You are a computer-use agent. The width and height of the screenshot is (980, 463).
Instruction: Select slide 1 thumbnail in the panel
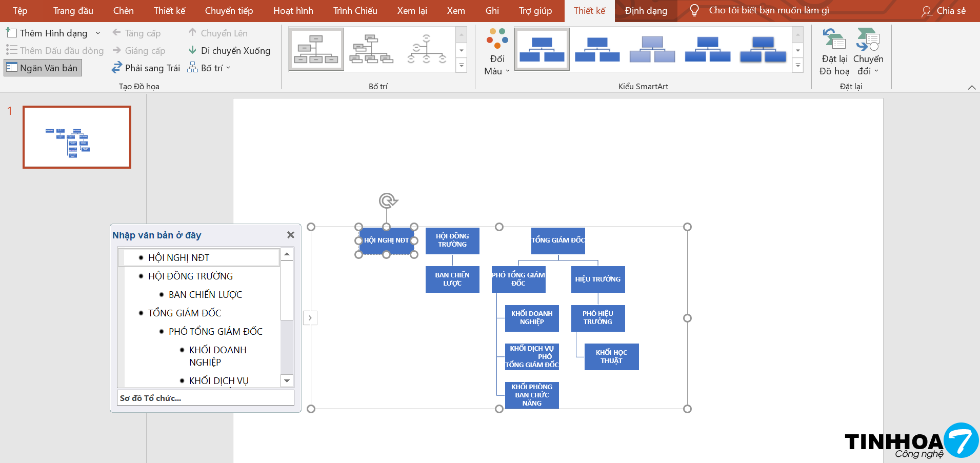[x=77, y=137]
